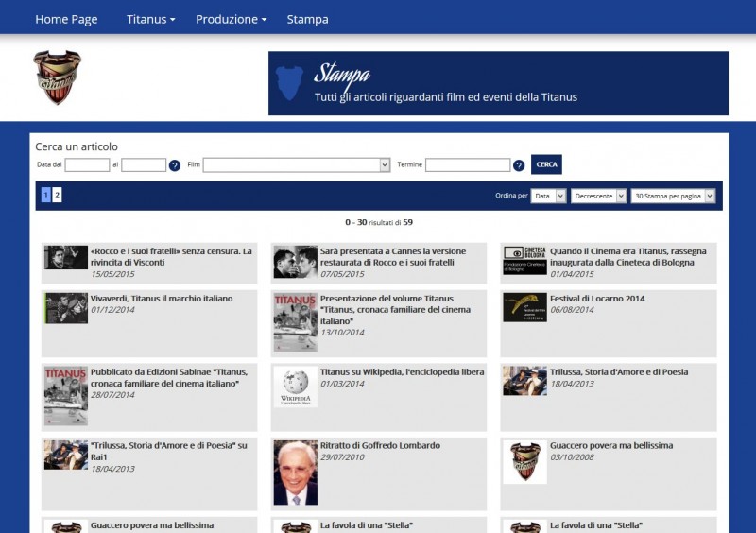Image resolution: width=756 pixels, height=533 pixels.
Task: Click the help icon beside date fields
Action: [x=175, y=165]
